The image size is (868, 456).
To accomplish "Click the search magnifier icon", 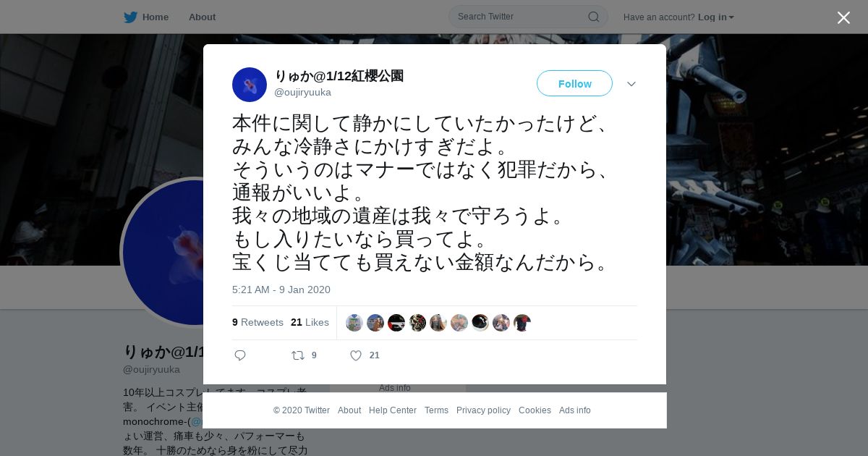I will coord(593,17).
